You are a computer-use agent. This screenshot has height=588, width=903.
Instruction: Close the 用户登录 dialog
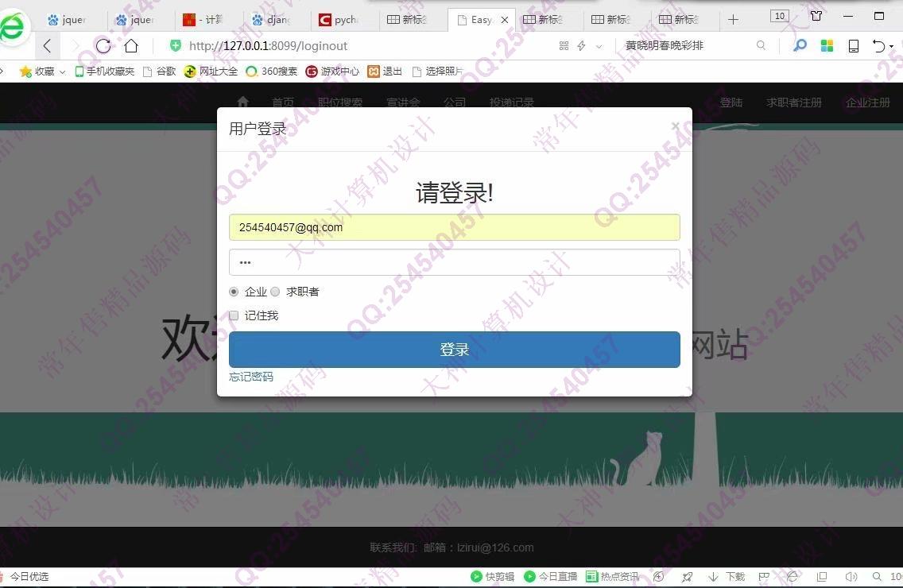coord(675,126)
